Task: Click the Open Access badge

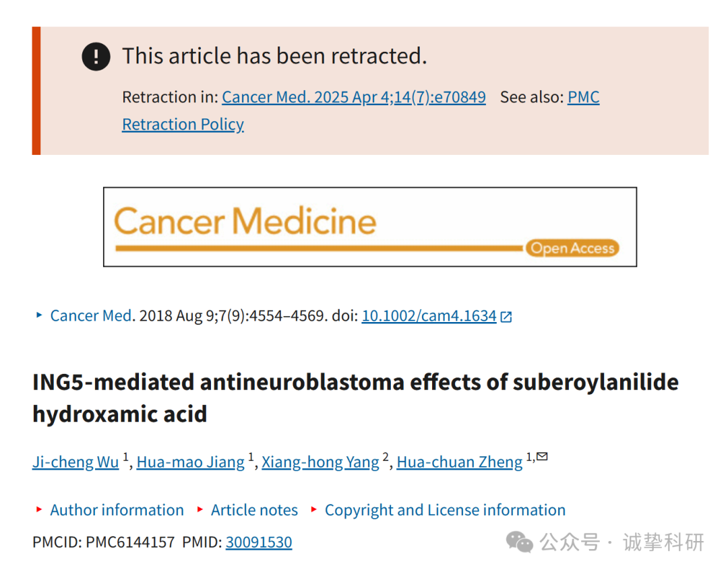Action: click(572, 248)
